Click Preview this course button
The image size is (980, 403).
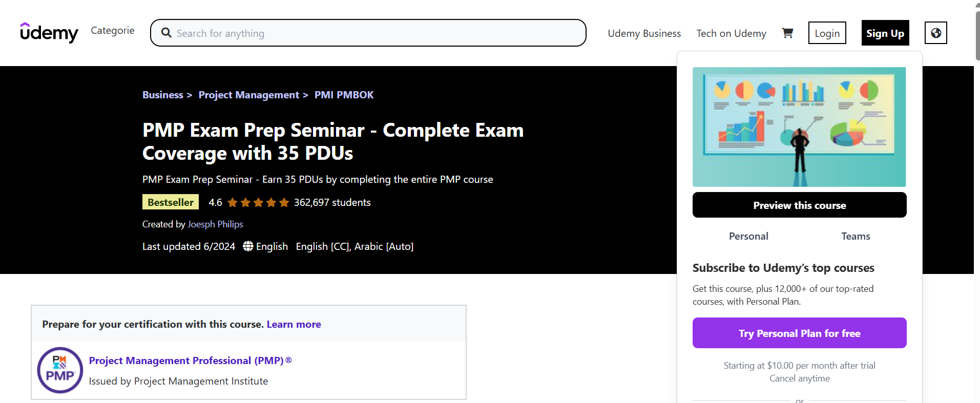[x=799, y=205]
